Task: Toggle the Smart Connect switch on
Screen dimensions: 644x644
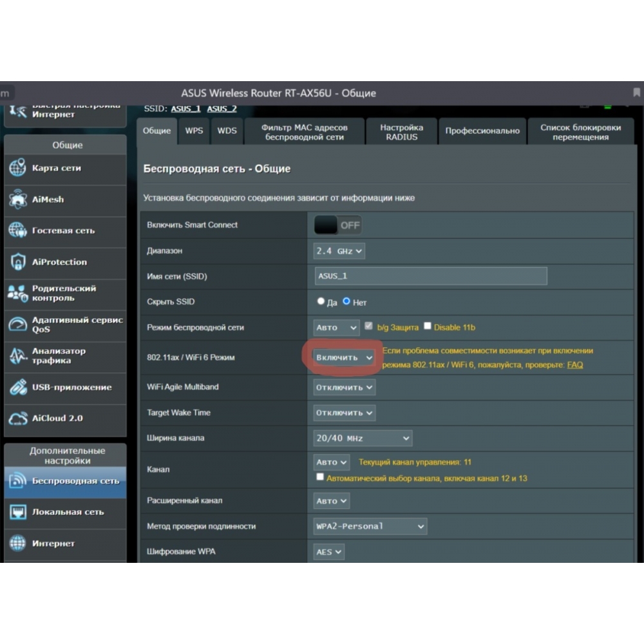Action: click(337, 225)
